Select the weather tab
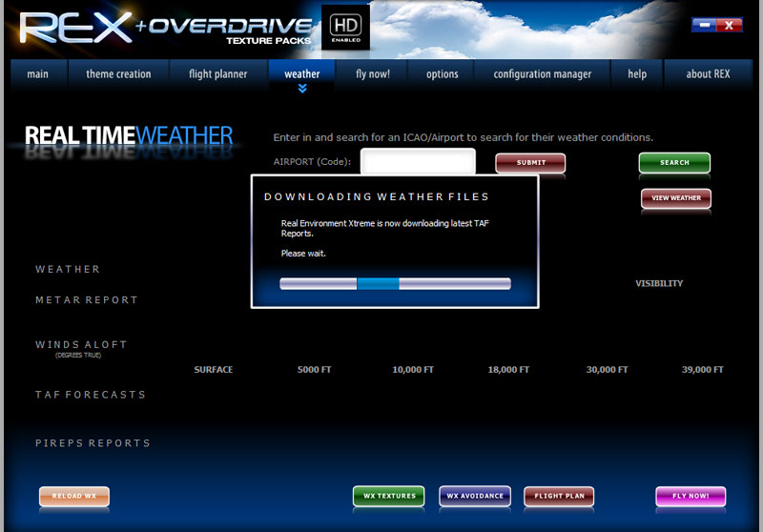 pos(302,74)
